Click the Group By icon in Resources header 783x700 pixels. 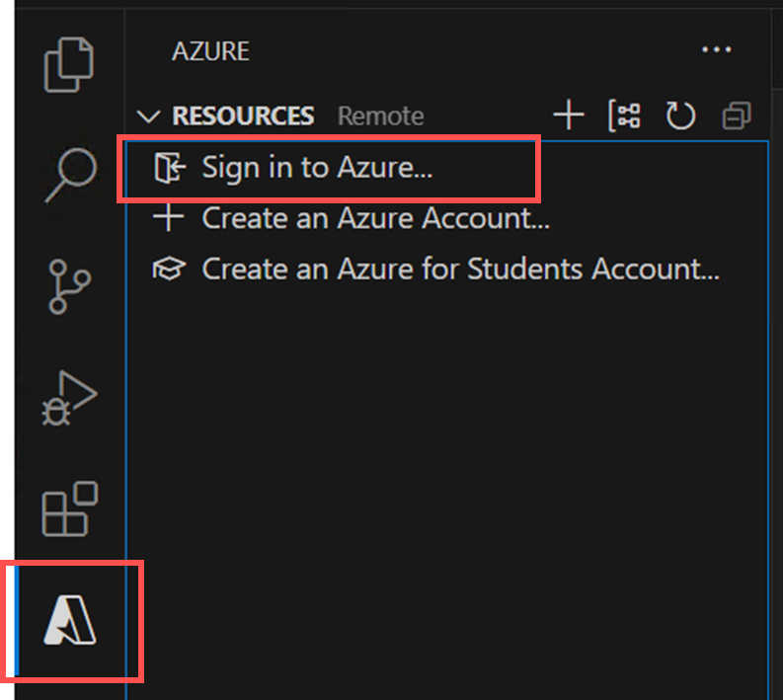coord(624,116)
